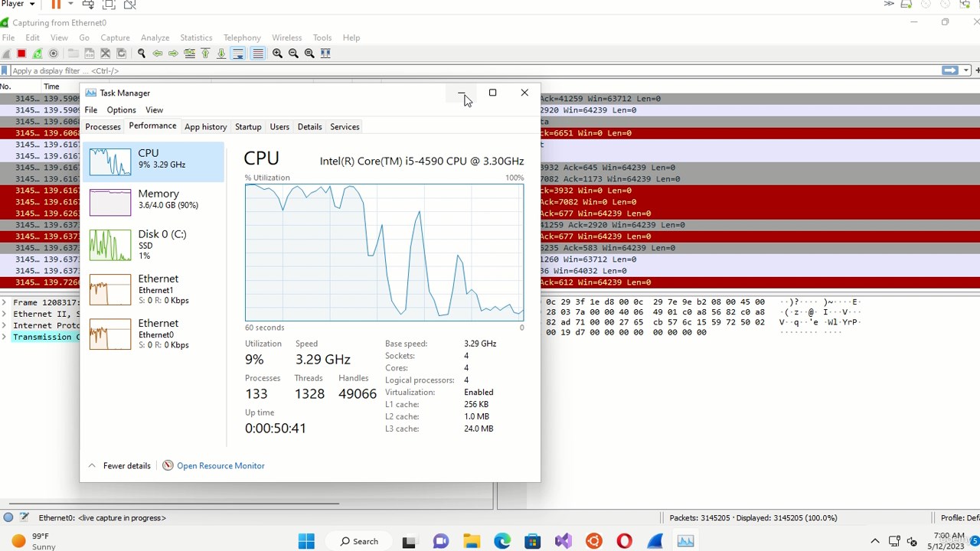This screenshot has width=980, height=551.
Task: Go forward in packet history
Action: pos(173,54)
